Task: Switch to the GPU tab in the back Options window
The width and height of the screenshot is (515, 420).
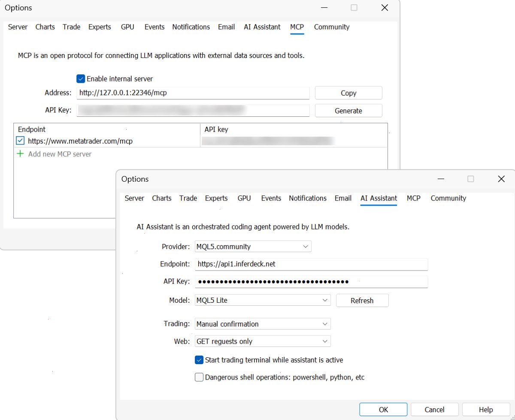Action: coord(127,27)
